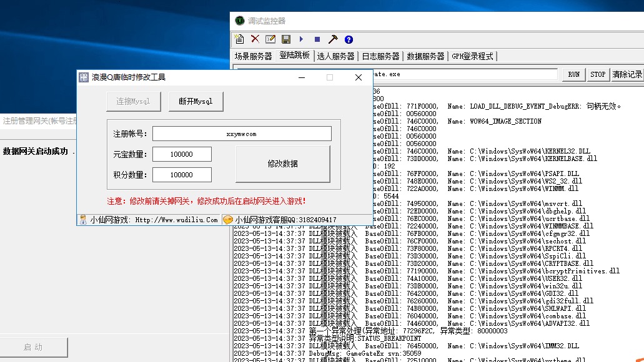
Task: Click the log line naming dbghelp.dll
Action: pyautogui.click(x=479, y=211)
